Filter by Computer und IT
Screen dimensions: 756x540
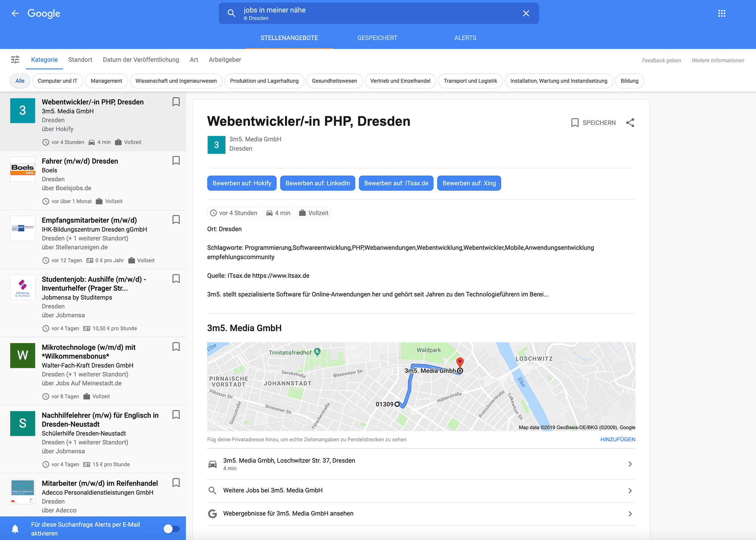pyautogui.click(x=57, y=81)
